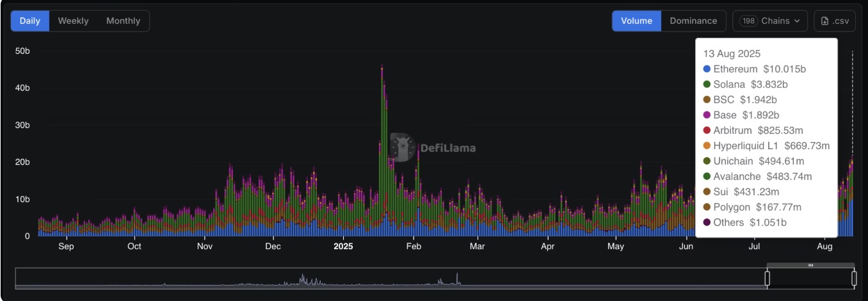Click the 50b y-axis label
868x301 pixels.
[22, 51]
